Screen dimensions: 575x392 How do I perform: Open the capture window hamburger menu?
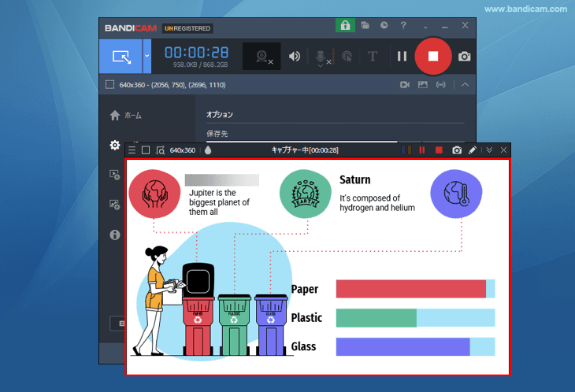[x=132, y=150]
